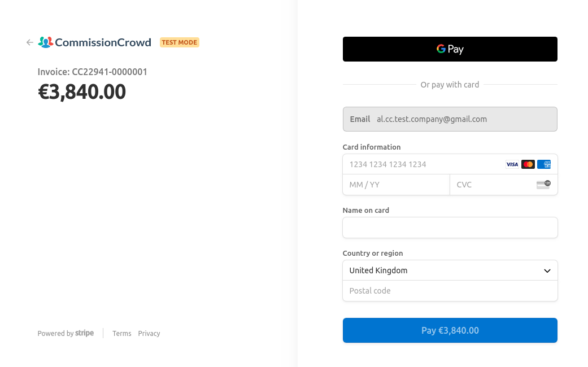Select the Name on card field
The width and height of the screenshot is (588, 367).
[450, 228]
